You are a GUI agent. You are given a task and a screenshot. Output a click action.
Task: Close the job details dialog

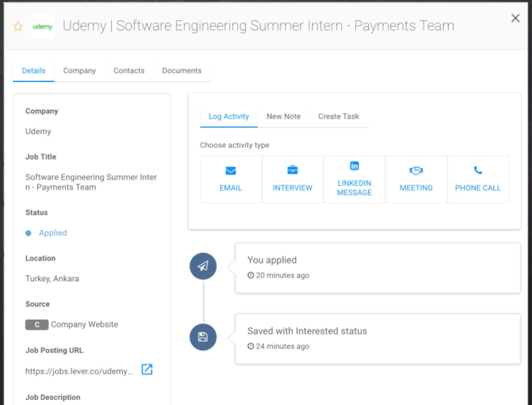click(516, 18)
